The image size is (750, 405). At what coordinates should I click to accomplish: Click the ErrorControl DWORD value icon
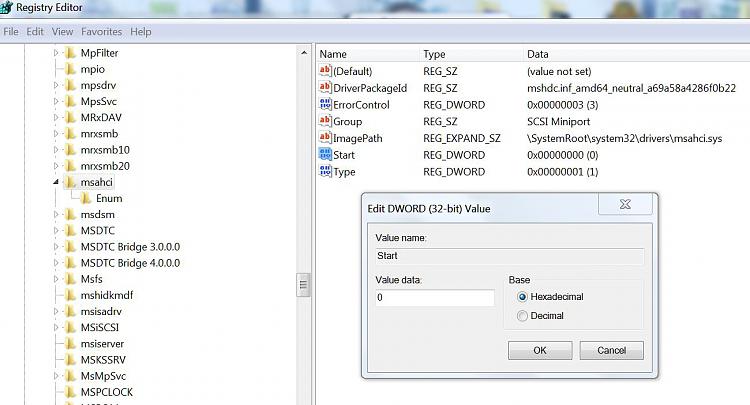325,104
